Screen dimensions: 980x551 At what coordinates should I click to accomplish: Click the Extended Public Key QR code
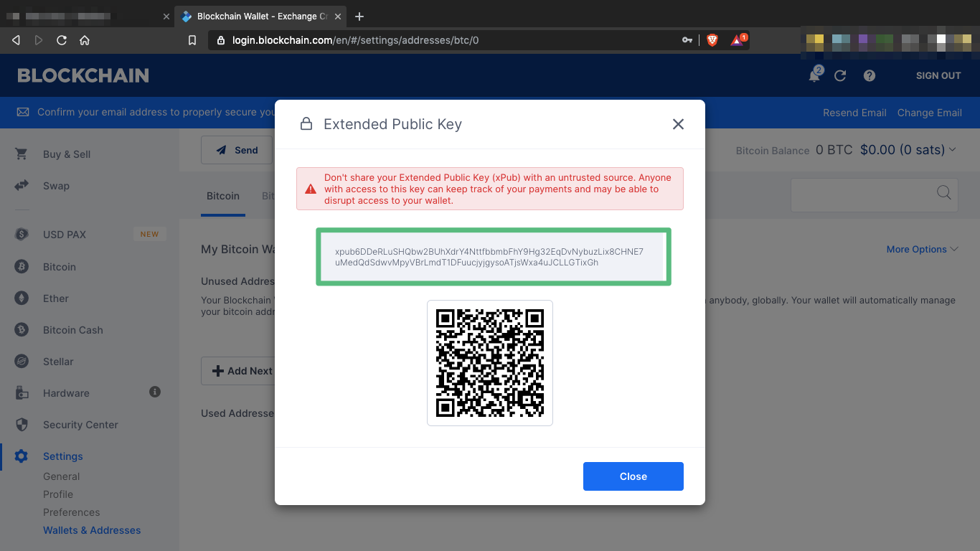(x=490, y=363)
